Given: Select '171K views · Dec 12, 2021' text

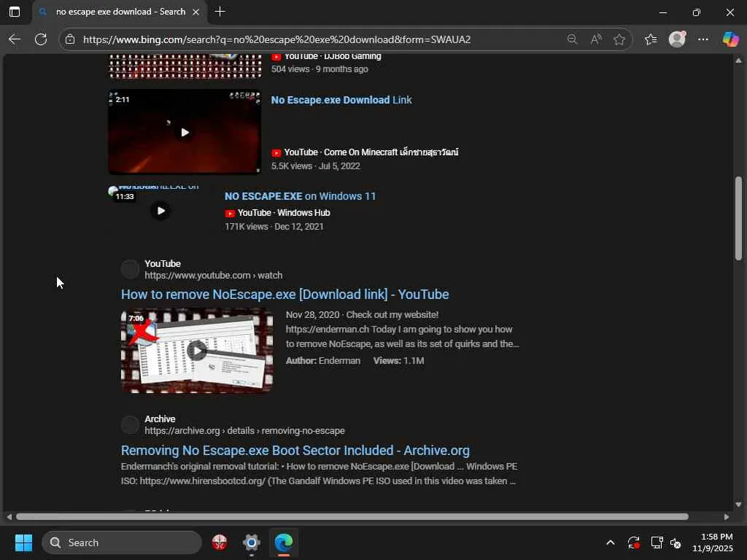Looking at the screenshot, I should [274, 227].
